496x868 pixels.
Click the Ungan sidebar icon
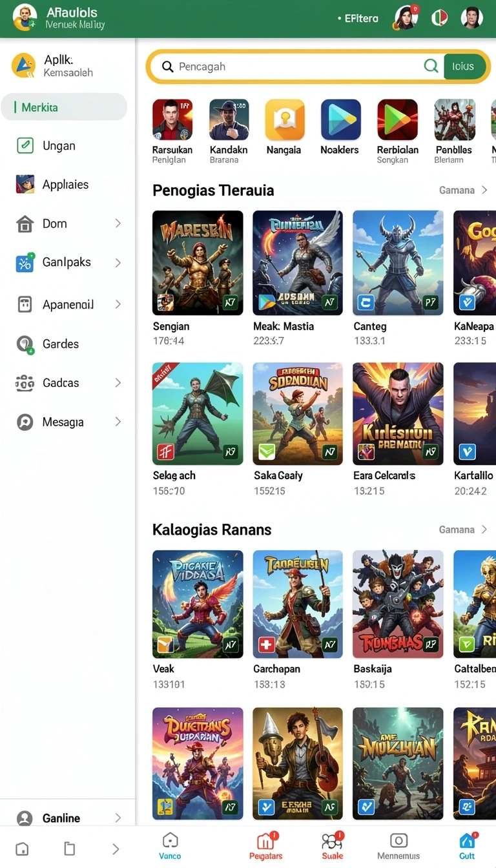[25, 145]
